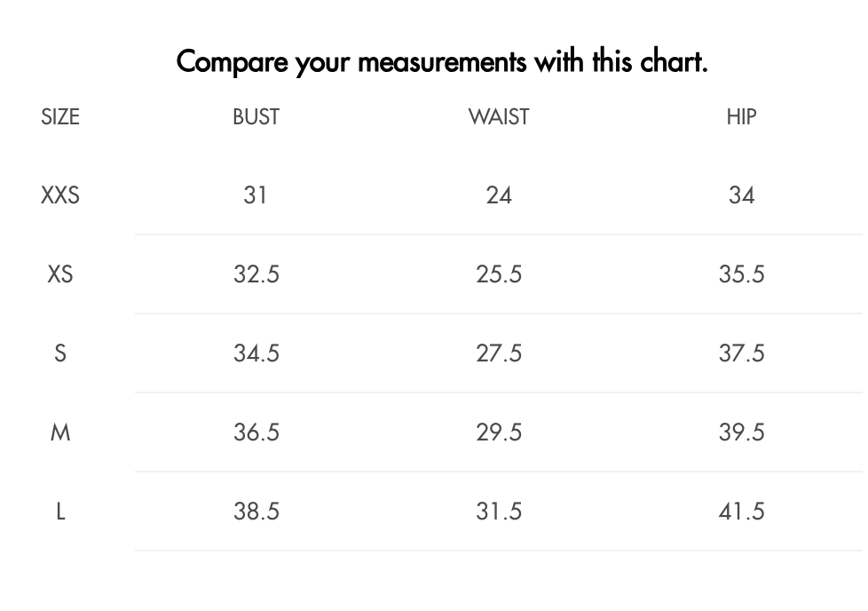Click the S size row label
This screenshot has height=611, width=868.
coord(60,353)
